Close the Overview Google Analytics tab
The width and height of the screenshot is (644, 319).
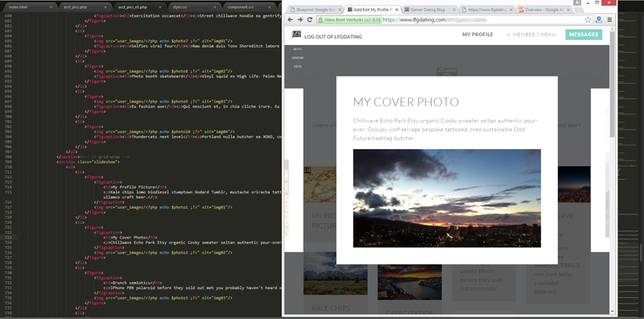568,9
